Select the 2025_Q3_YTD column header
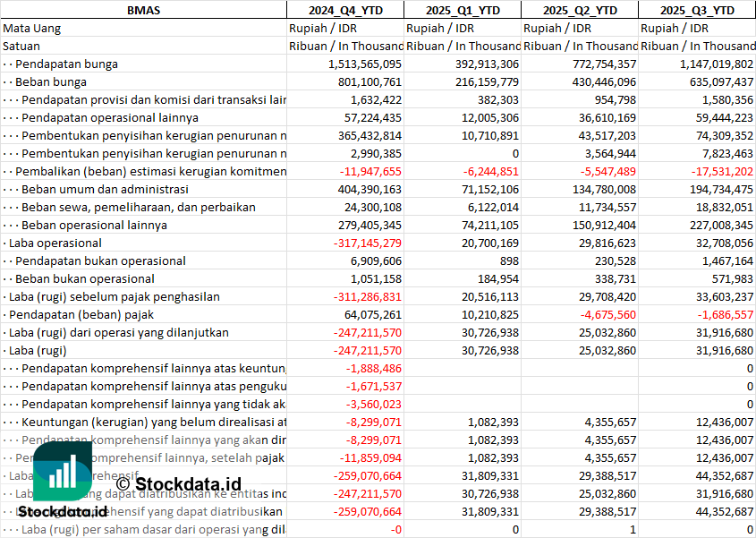The height and width of the screenshot is (538, 756). pyautogui.click(x=697, y=10)
